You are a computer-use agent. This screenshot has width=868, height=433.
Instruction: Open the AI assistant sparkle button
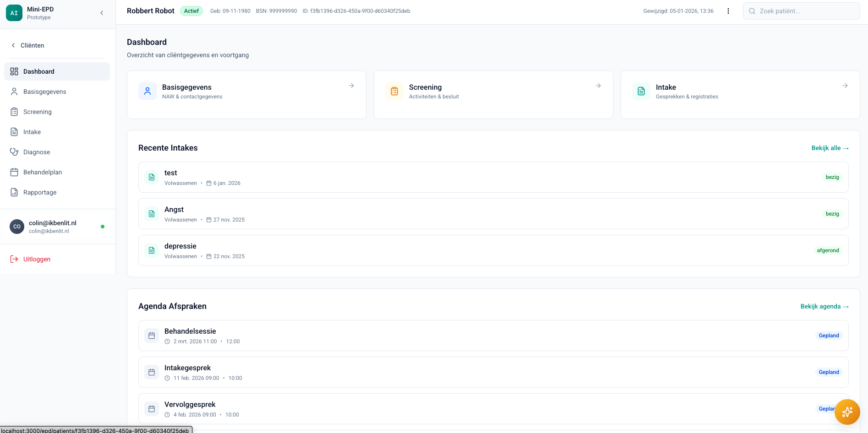(847, 412)
